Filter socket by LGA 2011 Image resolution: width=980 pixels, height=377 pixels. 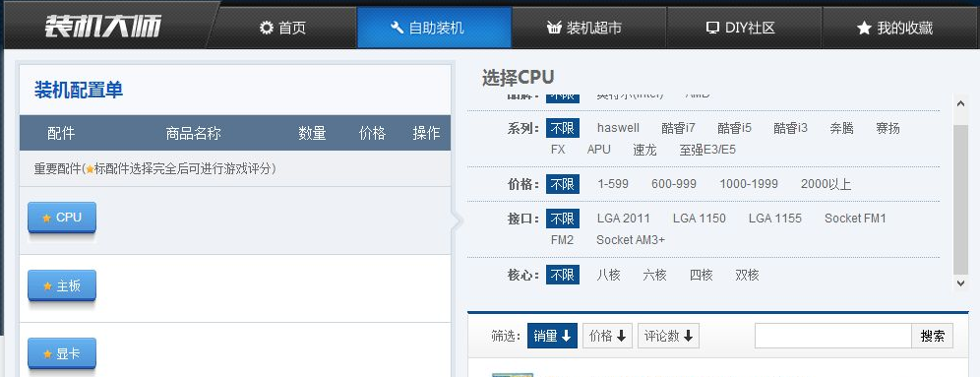pos(623,219)
